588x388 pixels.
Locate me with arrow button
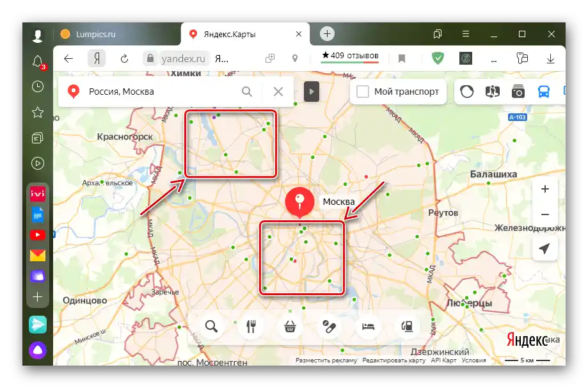click(545, 248)
